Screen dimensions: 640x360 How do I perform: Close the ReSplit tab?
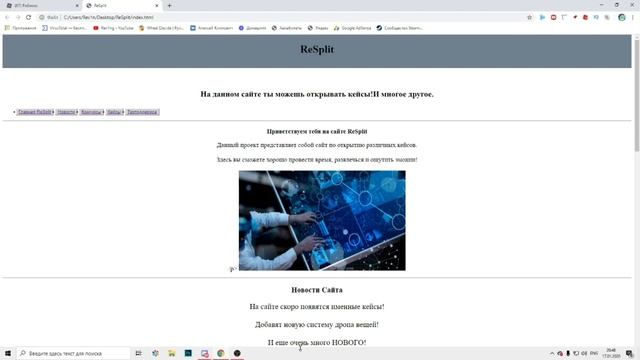157,6
